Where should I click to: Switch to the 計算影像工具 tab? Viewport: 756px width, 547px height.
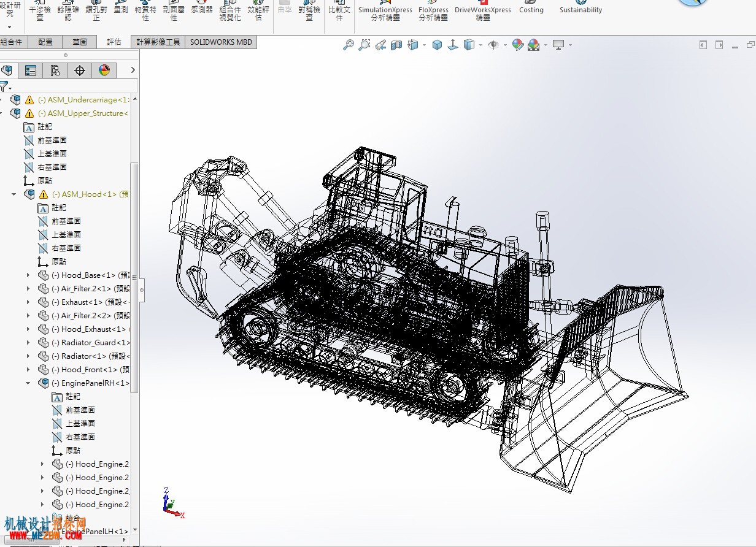tap(158, 42)
